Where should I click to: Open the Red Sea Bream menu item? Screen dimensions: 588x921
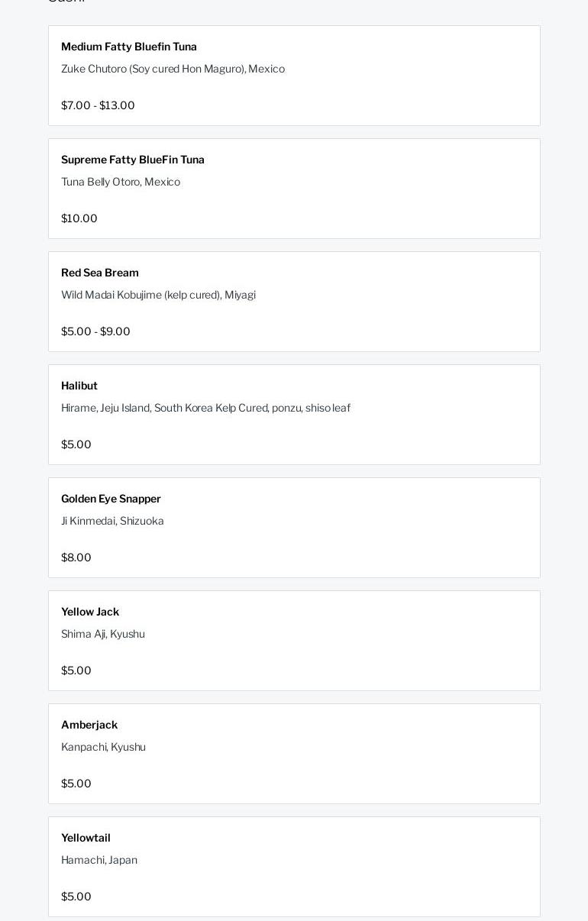tap(100, 273)
